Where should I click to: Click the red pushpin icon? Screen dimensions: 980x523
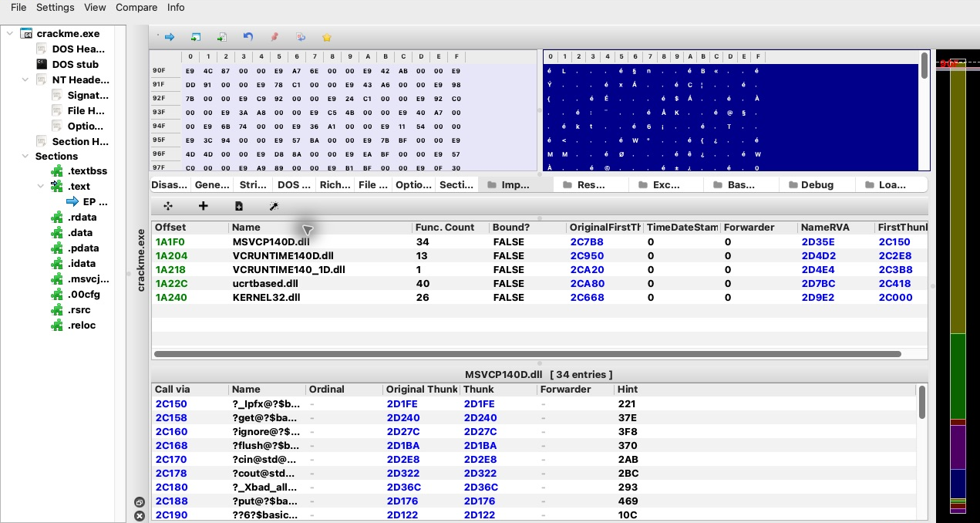[x=274, y=37]
